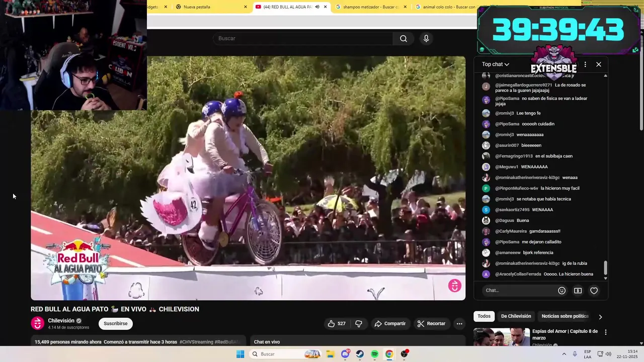Click the YouTube search magnifier button

(404, 39)
